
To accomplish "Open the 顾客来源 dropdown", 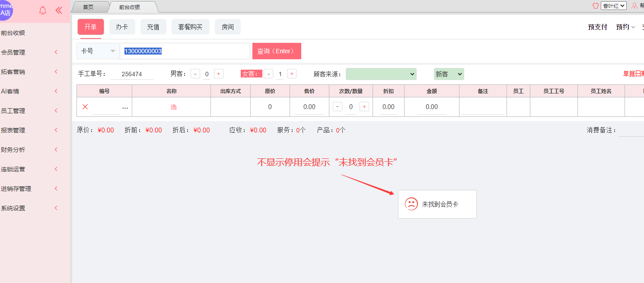I will [x=381, y=74].
